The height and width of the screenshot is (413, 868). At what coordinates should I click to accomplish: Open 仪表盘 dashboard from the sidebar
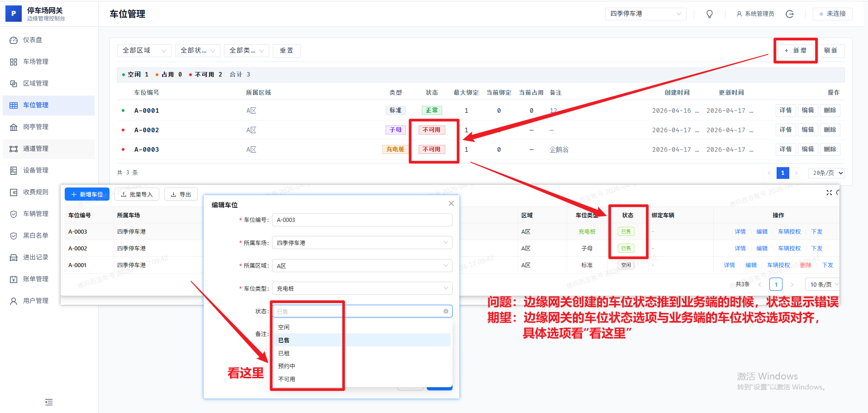33,40
